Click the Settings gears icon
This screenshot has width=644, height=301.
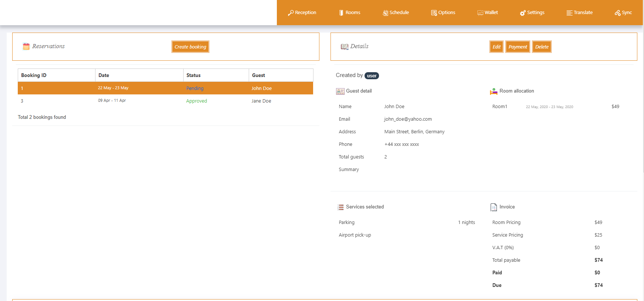pos(523,13)
